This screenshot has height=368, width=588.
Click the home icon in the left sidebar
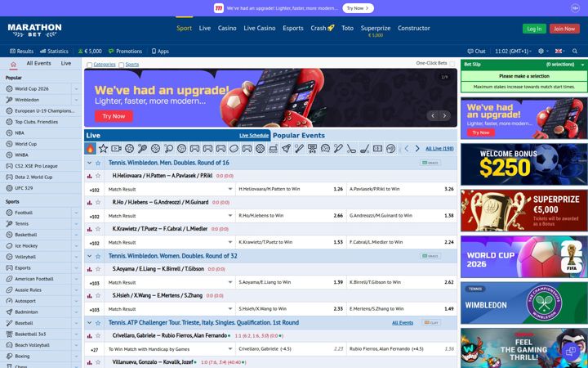[14, 65]
